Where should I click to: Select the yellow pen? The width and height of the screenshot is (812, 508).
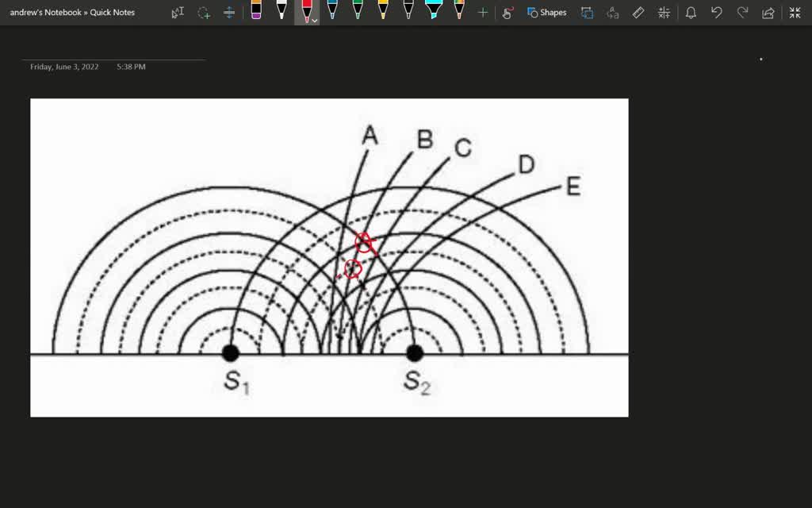click(x=383, y=10)
